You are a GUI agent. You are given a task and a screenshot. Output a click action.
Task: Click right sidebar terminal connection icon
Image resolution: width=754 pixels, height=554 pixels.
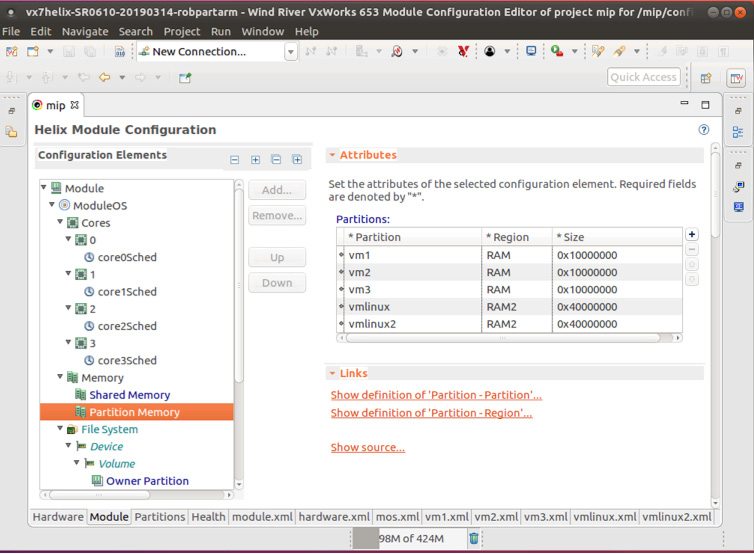(739, 187)
